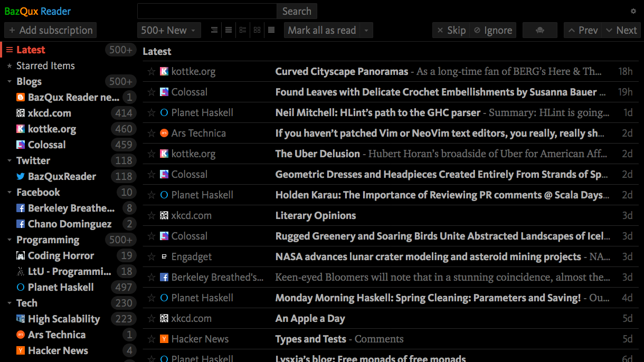Star the Curved Cityscape Panoramas article

pyautogui.click(x=151, y=71)
